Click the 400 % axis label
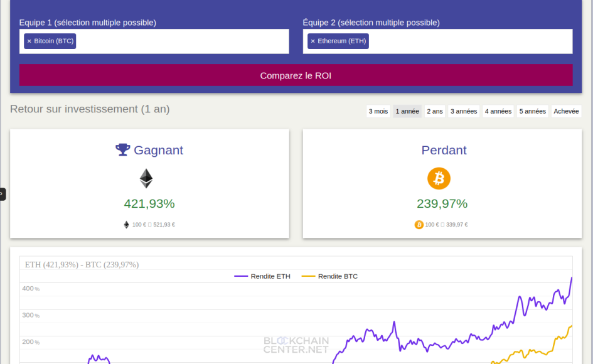Screen dimensions: 593x364 click(31, 289)
